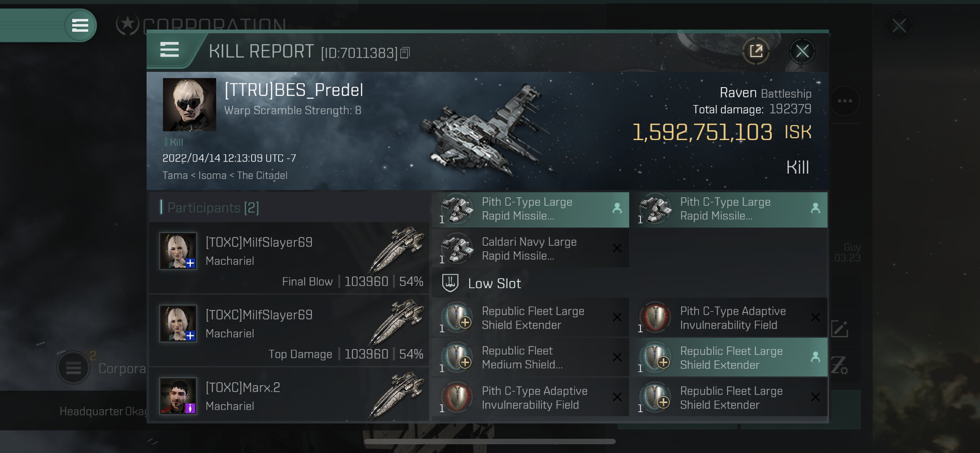This screenshot has height=453, width=980.
Task: Select the Caldari Navy Large Rapid Missile item
Action: tap(530, 249)
